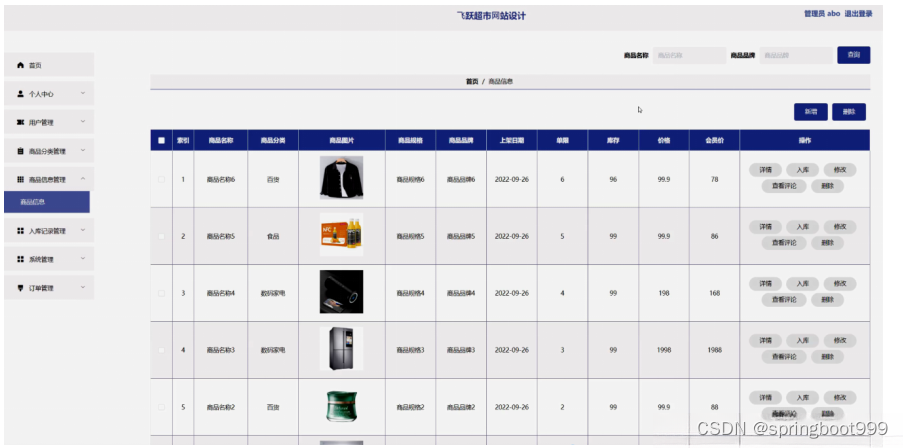
Task: Click the 退出登录 logout link
Action: point(858,14)
